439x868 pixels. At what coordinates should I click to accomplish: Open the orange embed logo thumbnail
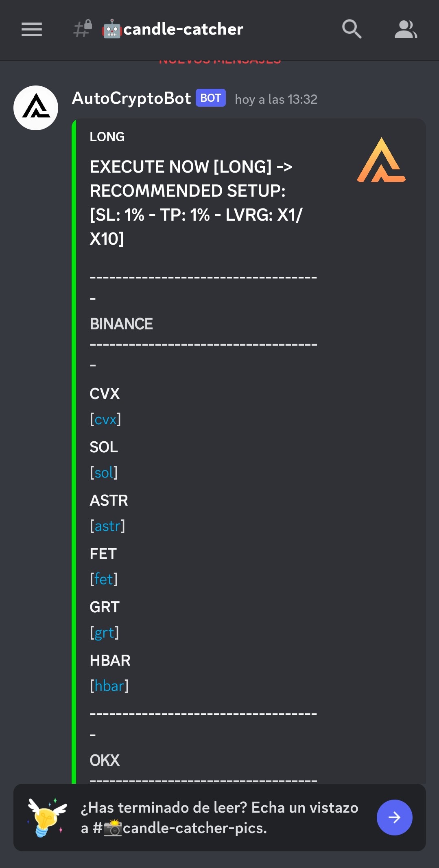point(381,160)
